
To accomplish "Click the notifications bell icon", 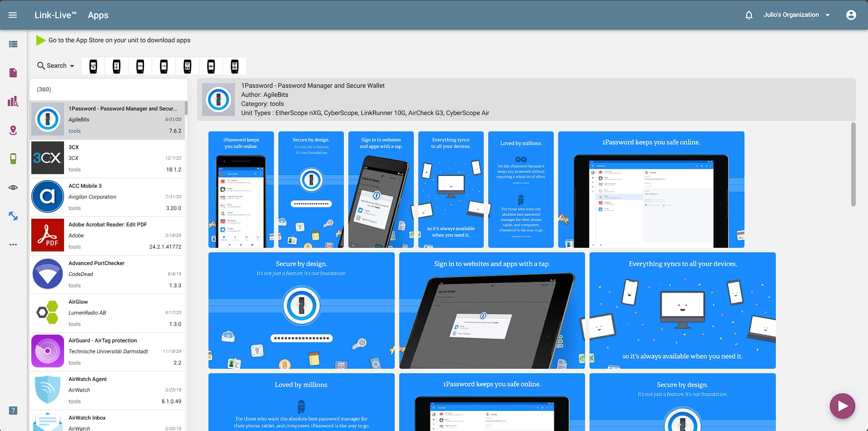I will coord(748,15).
